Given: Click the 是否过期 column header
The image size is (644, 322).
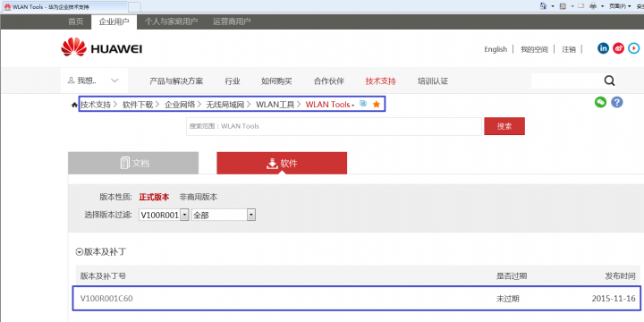Looking at the screenshot, I should [512, 276].
